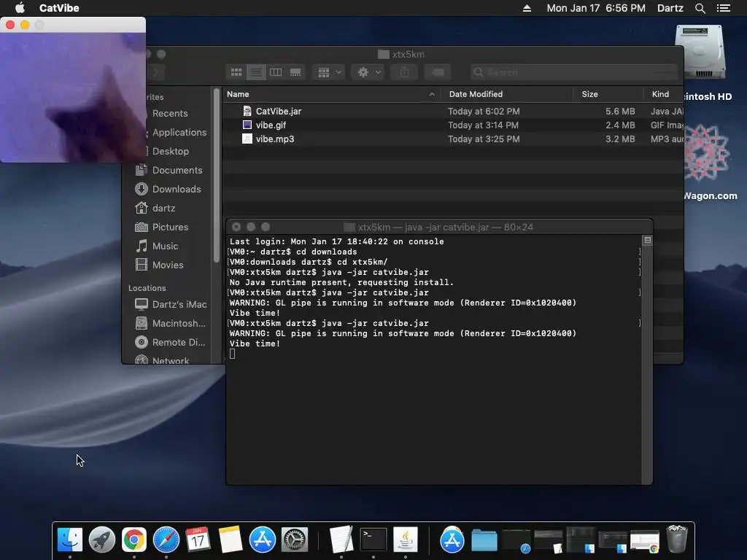Open the Finder Action gear dropdown
Image resolution: width=747 pixels, height=560 pixels.
(x=368, y=72)
